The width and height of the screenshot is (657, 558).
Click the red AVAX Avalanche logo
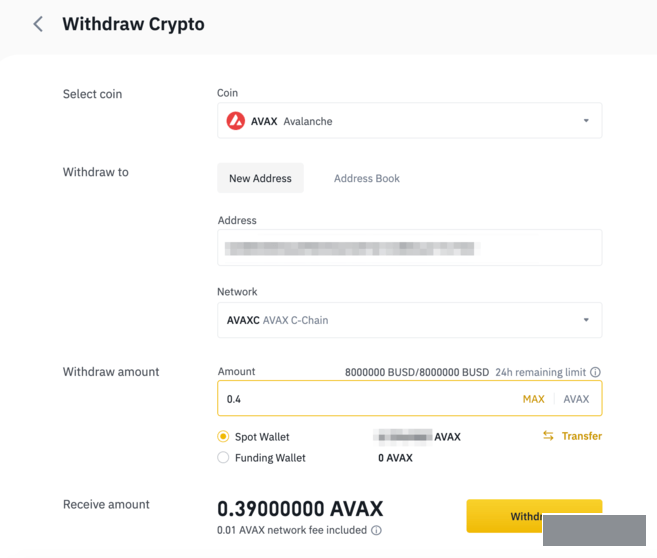click(x=236, y=121)
